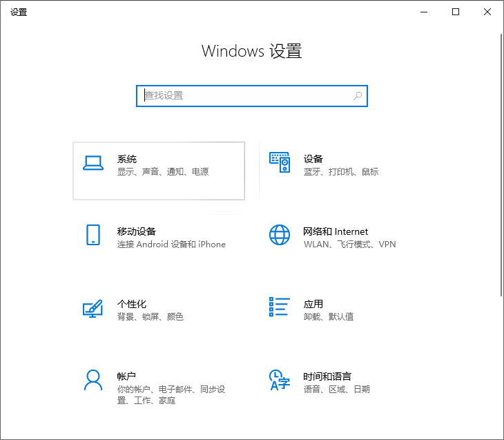Open the 帐户 title
The width and height of the screenshot is (504, 440).
click(126, 376)
